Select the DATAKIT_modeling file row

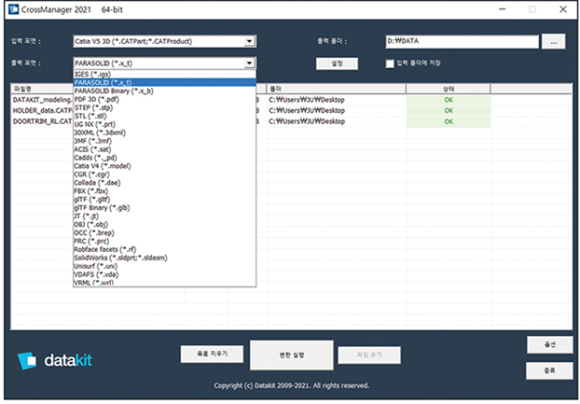pyautogui.click(x=291, y=100)
